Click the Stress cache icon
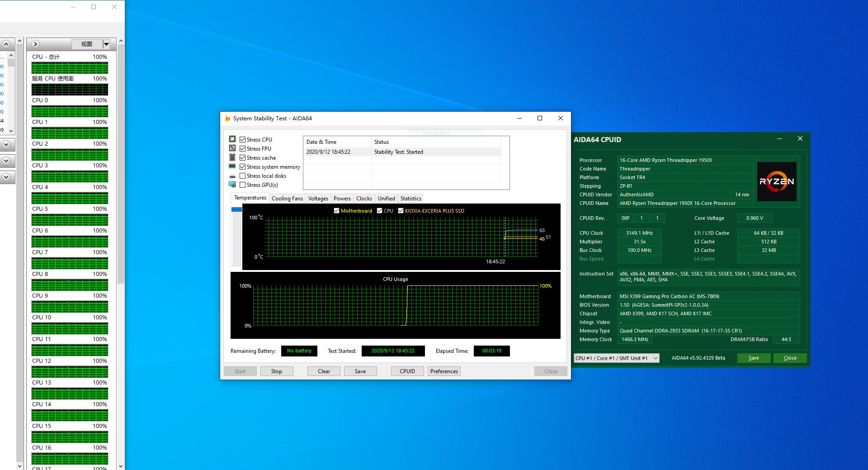The height and width of the screenshot is (470, 868). tap(232, 157)
